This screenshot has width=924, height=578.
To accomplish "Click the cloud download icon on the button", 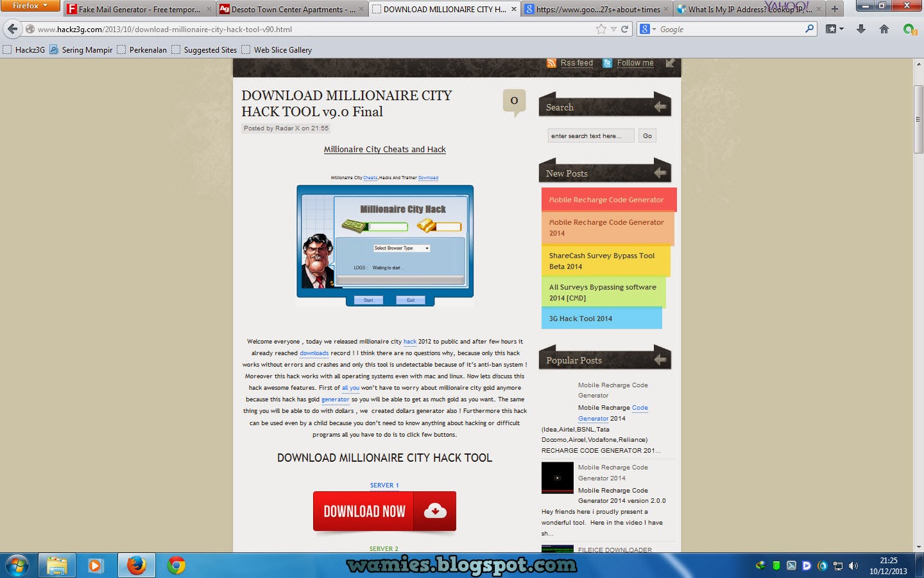I will click(x=435, y=511).
